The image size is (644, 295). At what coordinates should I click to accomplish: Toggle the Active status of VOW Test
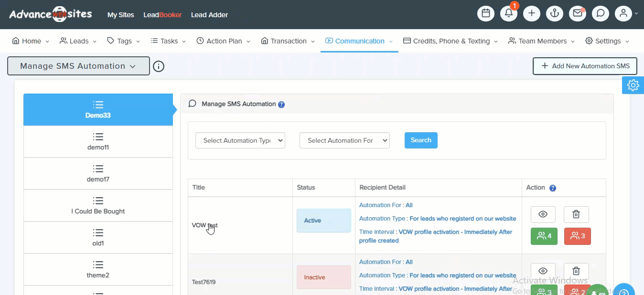coord(323,221)
